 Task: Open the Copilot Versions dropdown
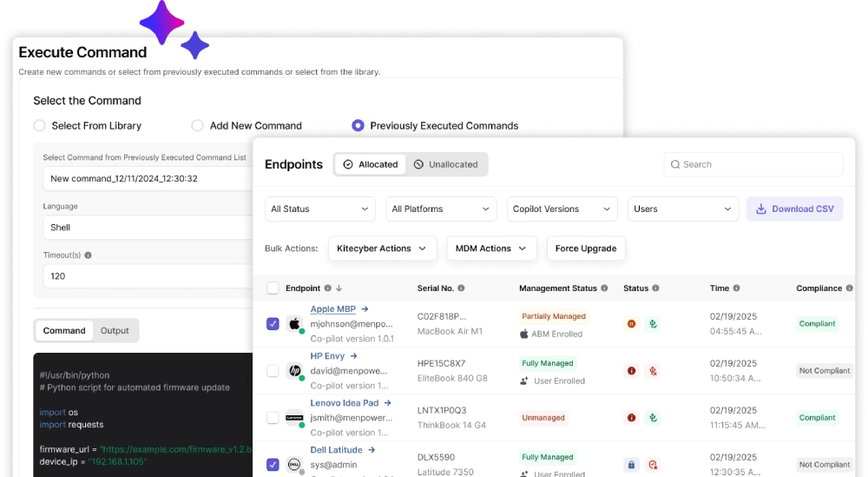(562, 209)
